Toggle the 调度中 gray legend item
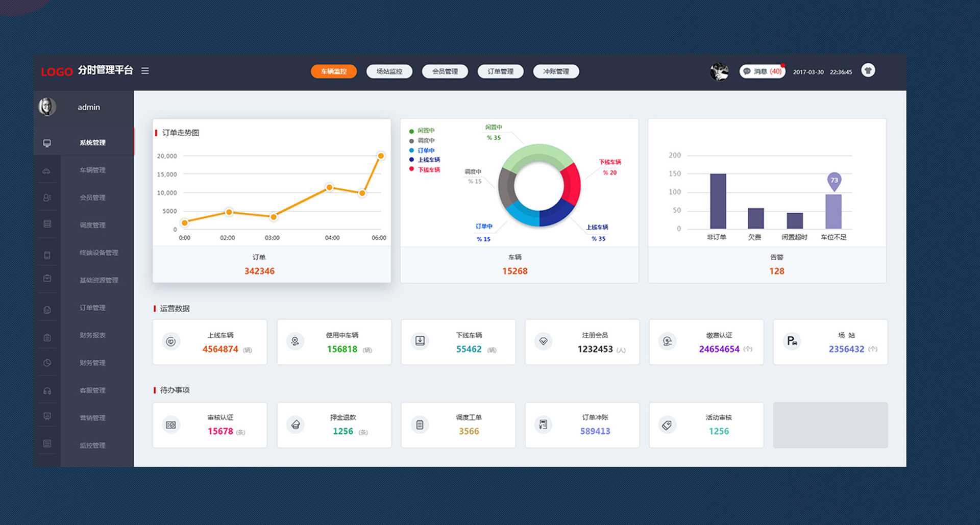This screenshot has width=980, height=525. pos(422,140)
